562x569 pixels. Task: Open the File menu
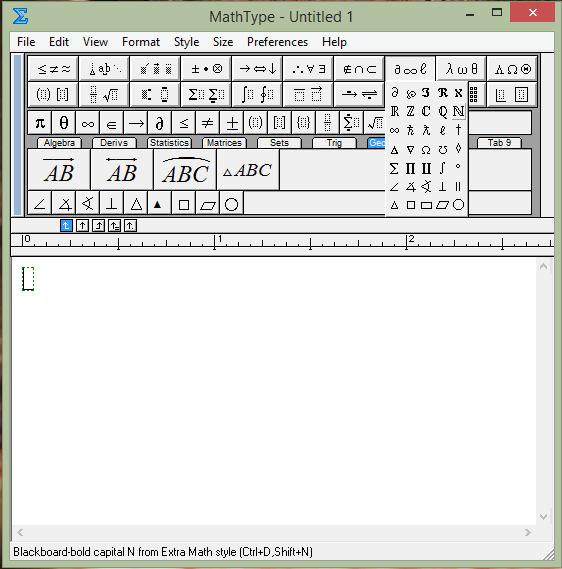pos(26,42)
